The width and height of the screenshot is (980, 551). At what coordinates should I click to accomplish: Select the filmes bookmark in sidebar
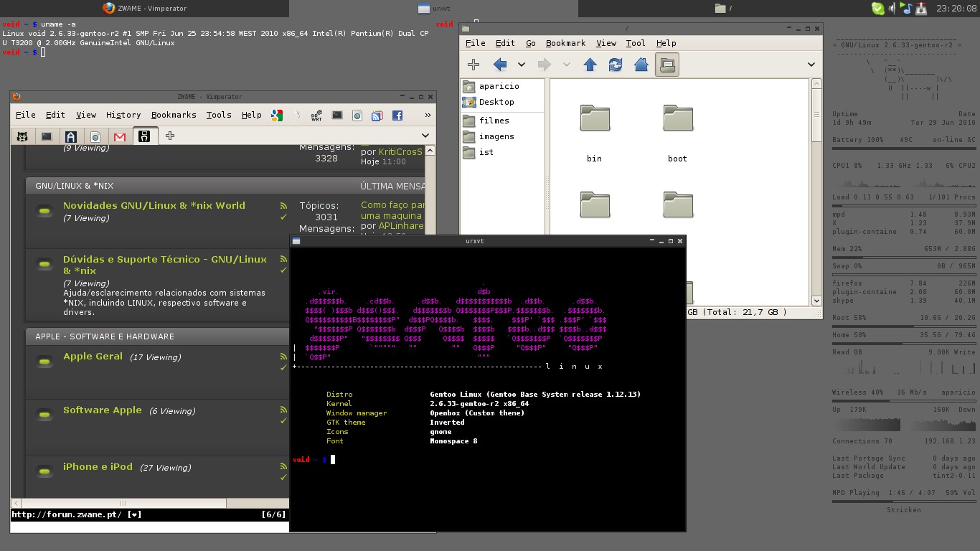tap(494, 121)
